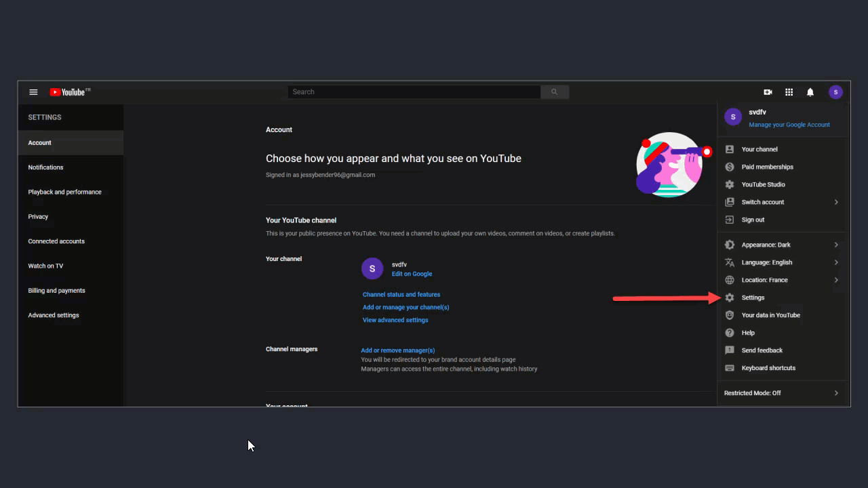868x488 pixels.
Task: Click Edit on Google link
Action: coord(412,274)
